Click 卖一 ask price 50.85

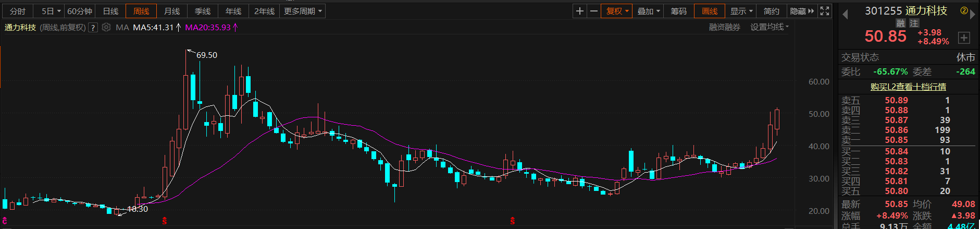point(896,140)
